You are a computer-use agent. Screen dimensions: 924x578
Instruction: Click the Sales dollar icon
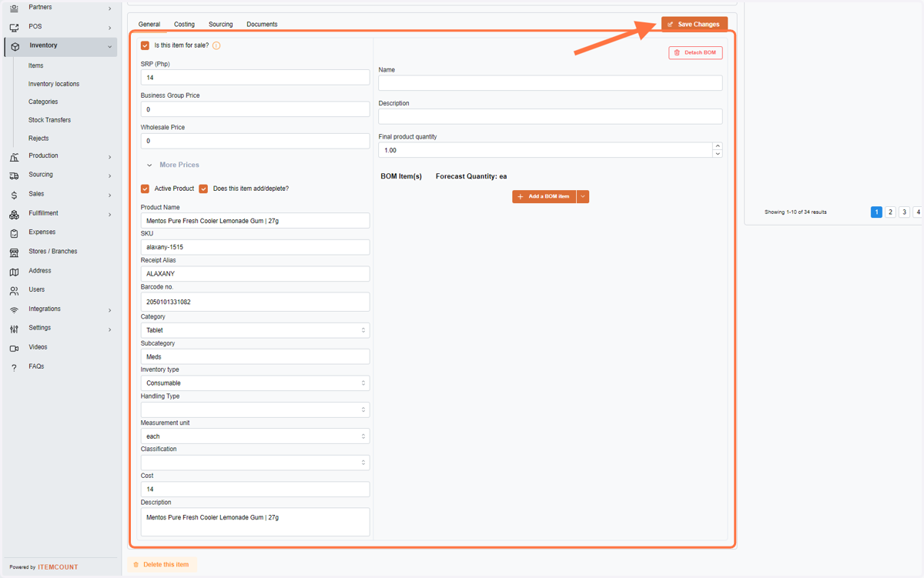click(14, 195)
